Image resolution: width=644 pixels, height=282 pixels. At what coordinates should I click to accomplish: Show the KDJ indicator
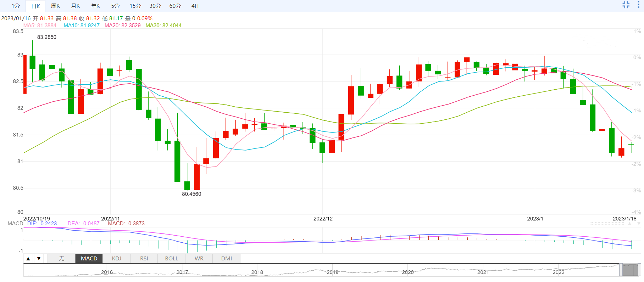click(x=117, y=259)
